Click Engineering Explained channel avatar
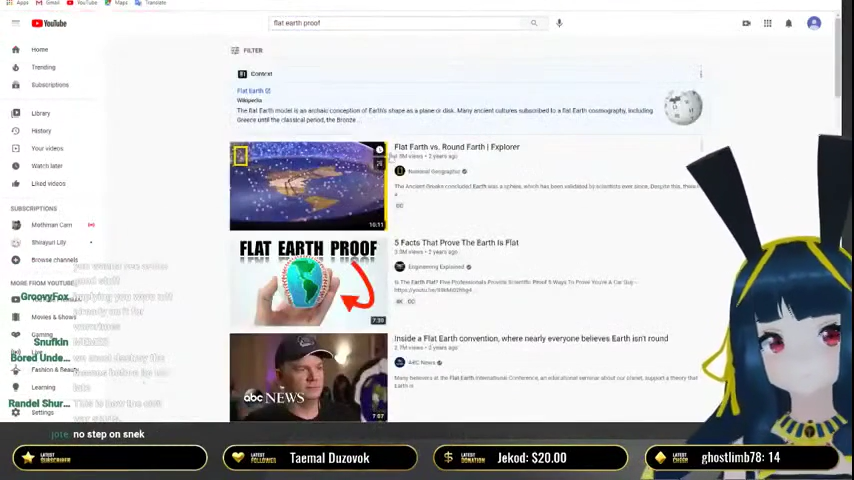This screenshot has height=480, width=854. pos(400,267)
